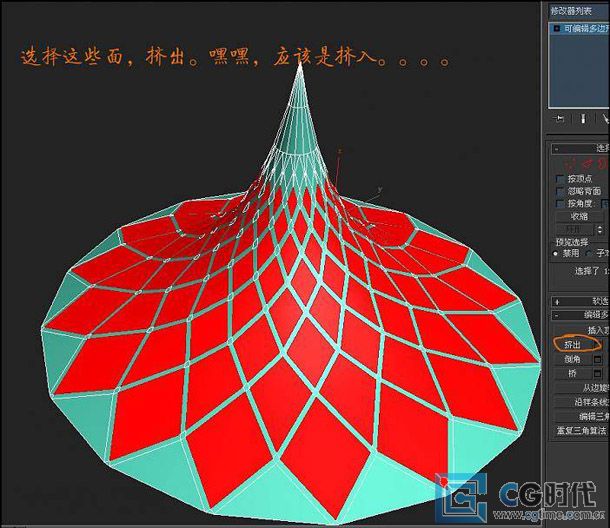The width and height of the screenshot is (610, 528).
Task: Open the 挤出 settings box
Action: [598, 345]
